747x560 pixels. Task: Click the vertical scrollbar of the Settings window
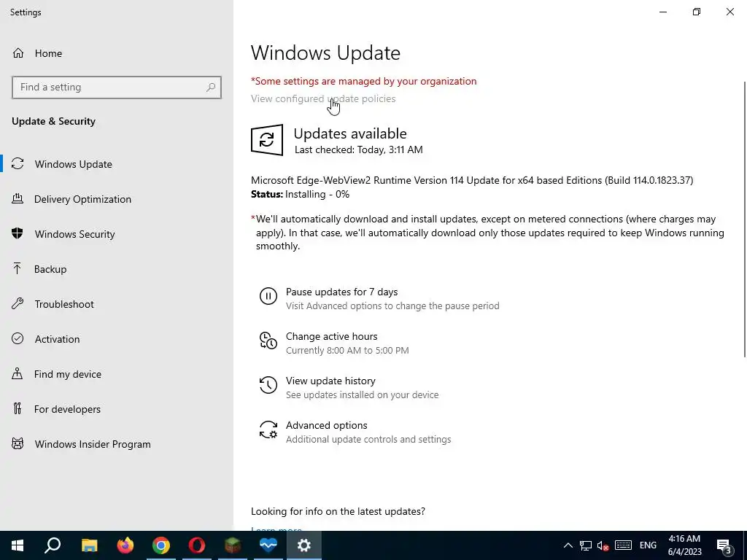point(744,219)
